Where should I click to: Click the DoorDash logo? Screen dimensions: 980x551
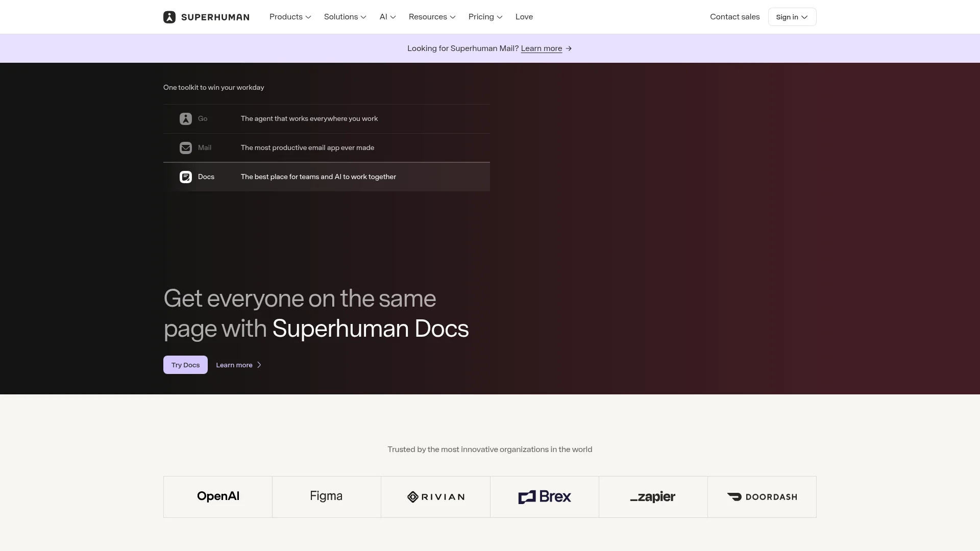click(x=762, y=497)
